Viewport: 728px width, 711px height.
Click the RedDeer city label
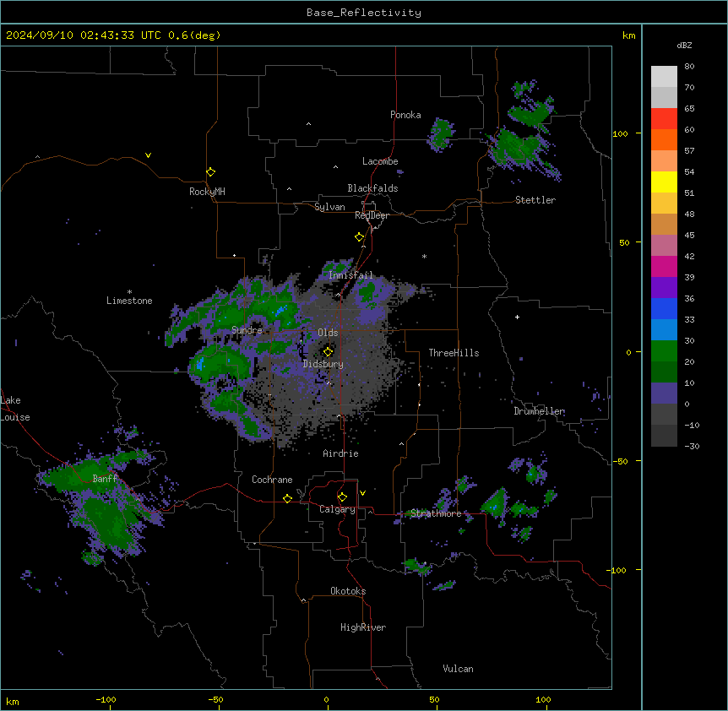[372, 215]
